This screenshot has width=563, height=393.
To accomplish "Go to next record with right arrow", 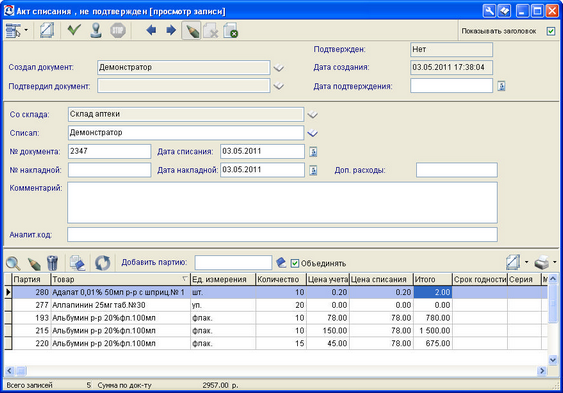I will (x=171, y=30).
